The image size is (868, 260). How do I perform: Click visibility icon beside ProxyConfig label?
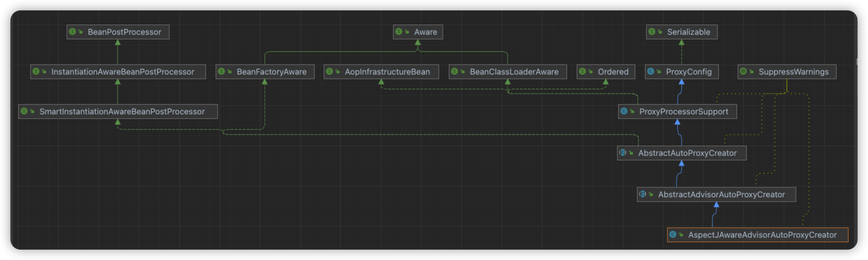(659, 72)
